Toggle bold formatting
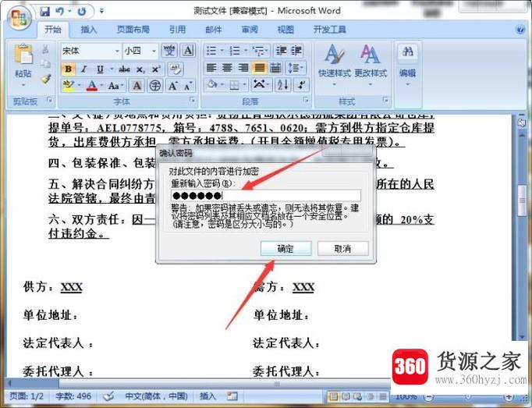Image resolution: width=532 pixels, height=408 pixels. coord(68,69)
